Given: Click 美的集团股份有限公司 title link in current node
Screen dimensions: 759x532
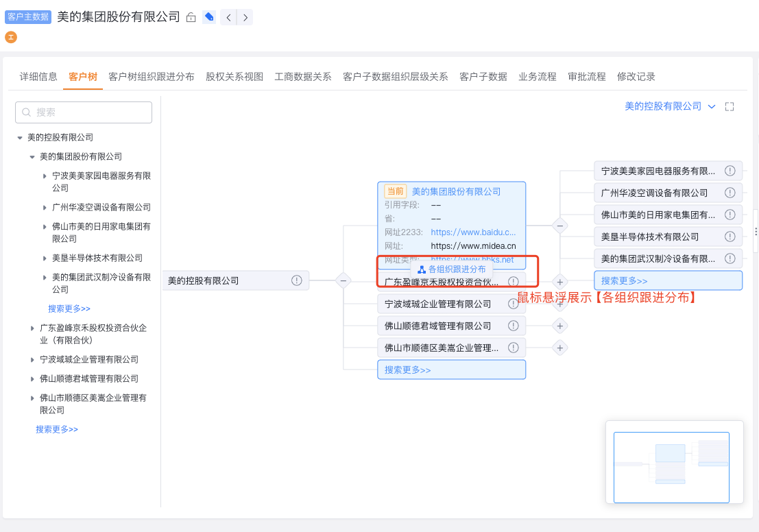Looking at the screenshot, I should (x=456, y=192).
